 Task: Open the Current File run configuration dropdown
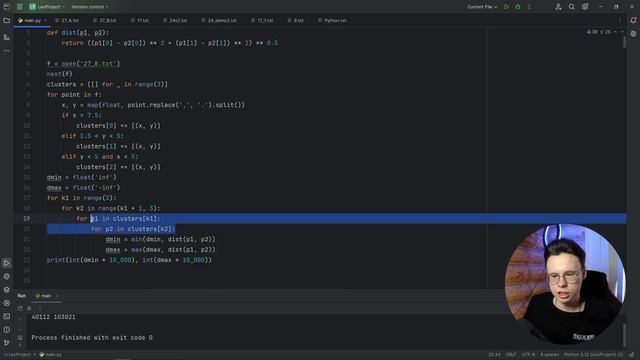click(x=482, y=7)
